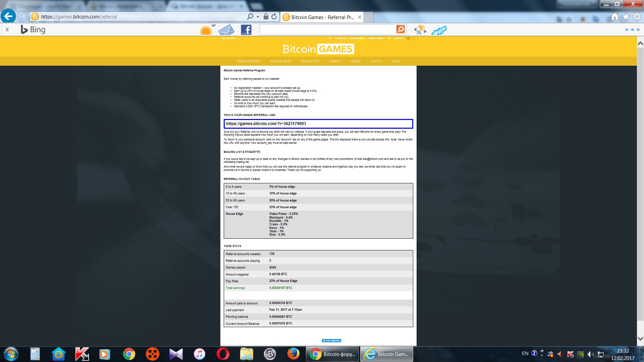Go forward with the browser forward arrow
The image size is (644, 362).
pos(22,16)
